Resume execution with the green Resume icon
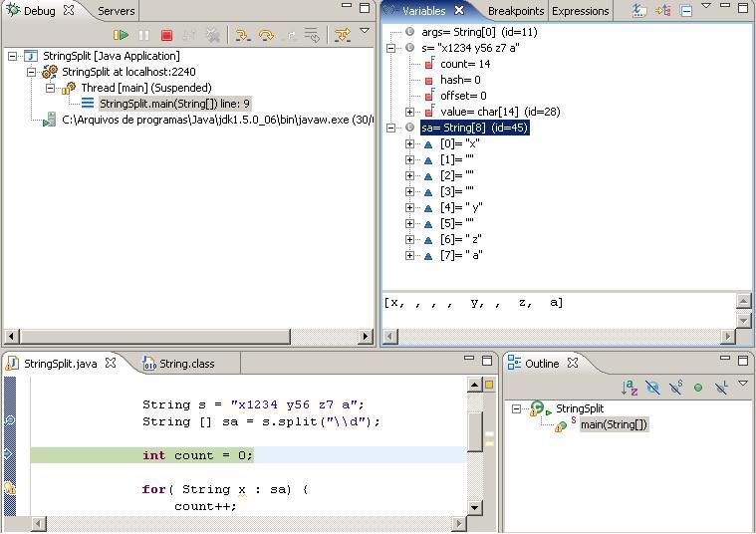This screenshot has width=756, height=534. [x=121, y=35]
